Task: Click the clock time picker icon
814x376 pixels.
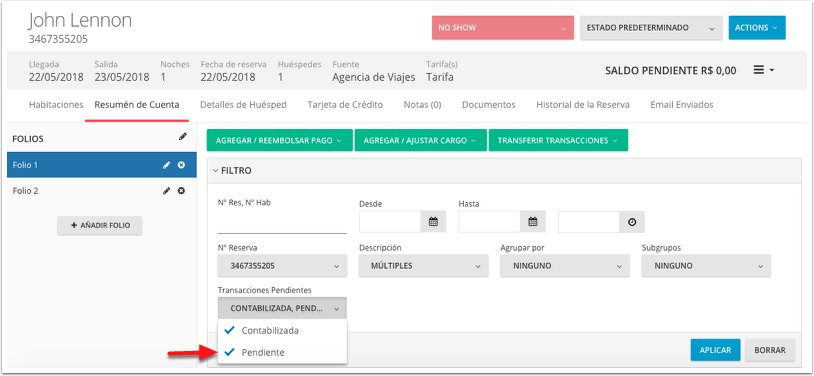Action: 632,222
